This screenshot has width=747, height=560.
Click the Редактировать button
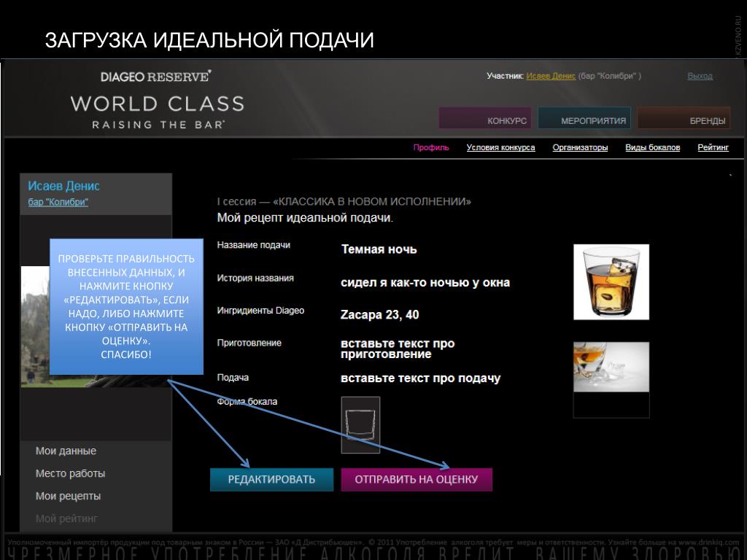[271, 480]
